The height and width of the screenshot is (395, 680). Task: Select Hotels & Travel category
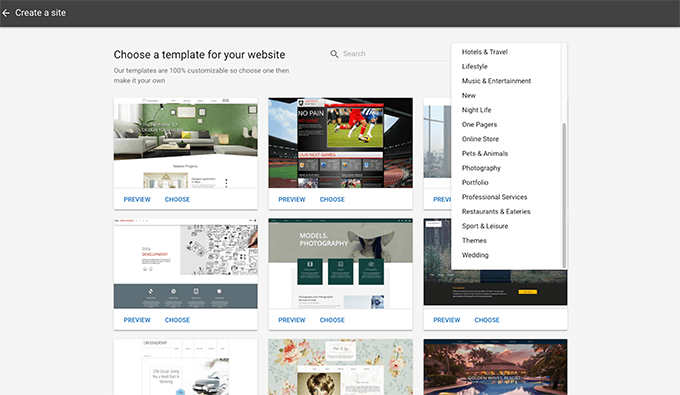coord(484,52)
